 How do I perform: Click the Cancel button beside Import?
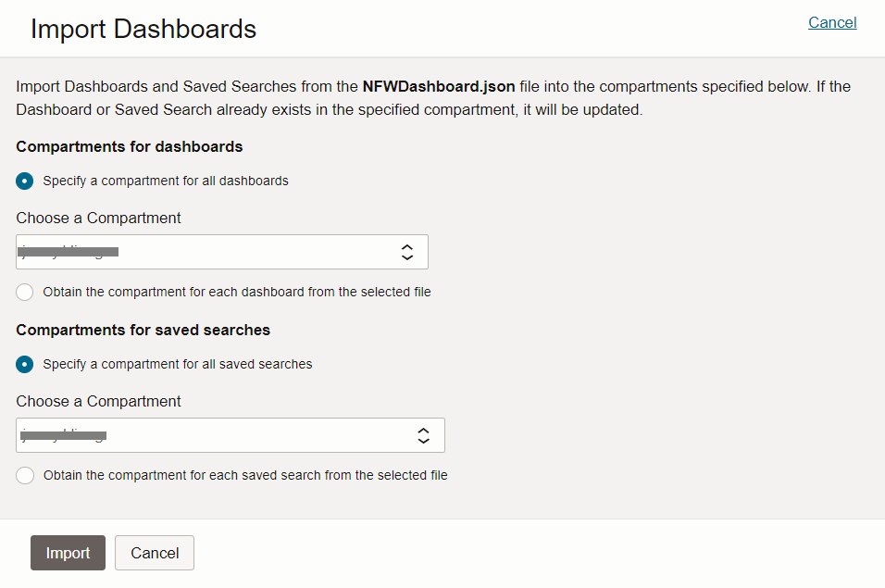155,553
